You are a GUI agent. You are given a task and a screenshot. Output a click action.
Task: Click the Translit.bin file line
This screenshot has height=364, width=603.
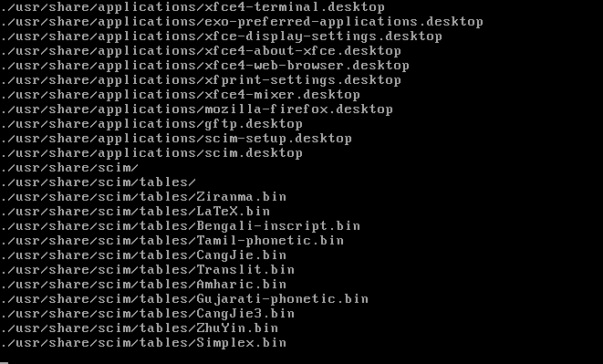point(148,271)
